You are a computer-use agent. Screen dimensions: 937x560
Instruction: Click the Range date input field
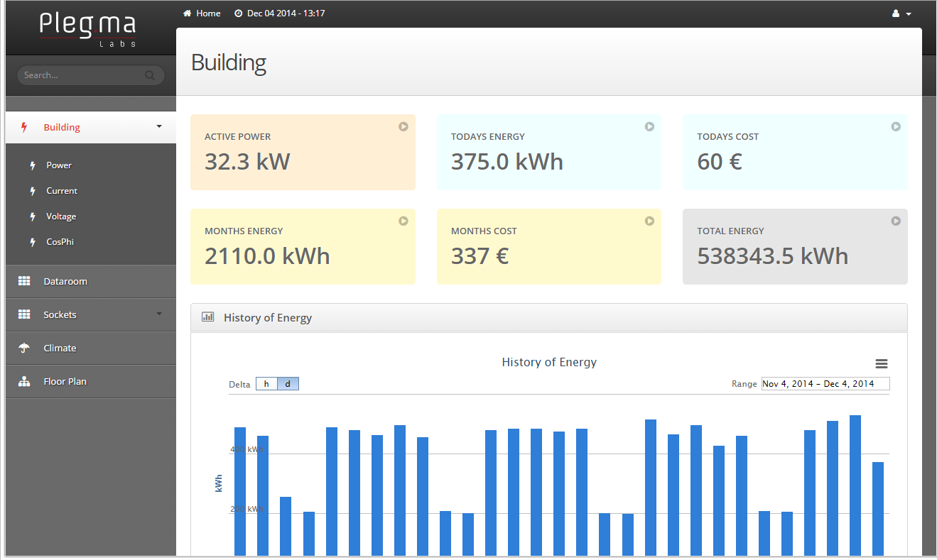[x=825, y=384]
